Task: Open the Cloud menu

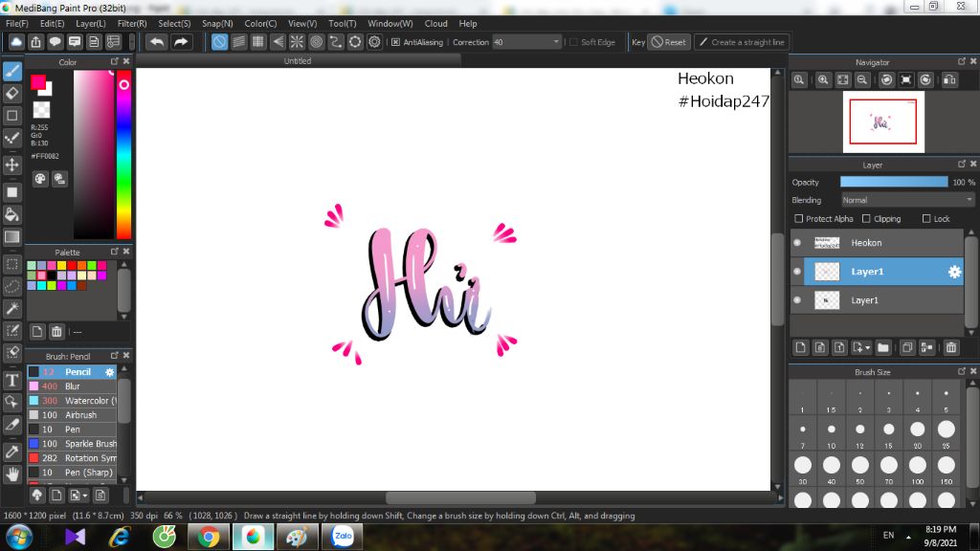Action: coord(435,23)
